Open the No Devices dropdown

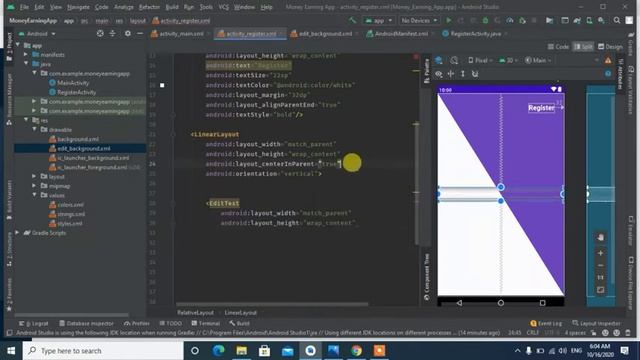point(419,20)
